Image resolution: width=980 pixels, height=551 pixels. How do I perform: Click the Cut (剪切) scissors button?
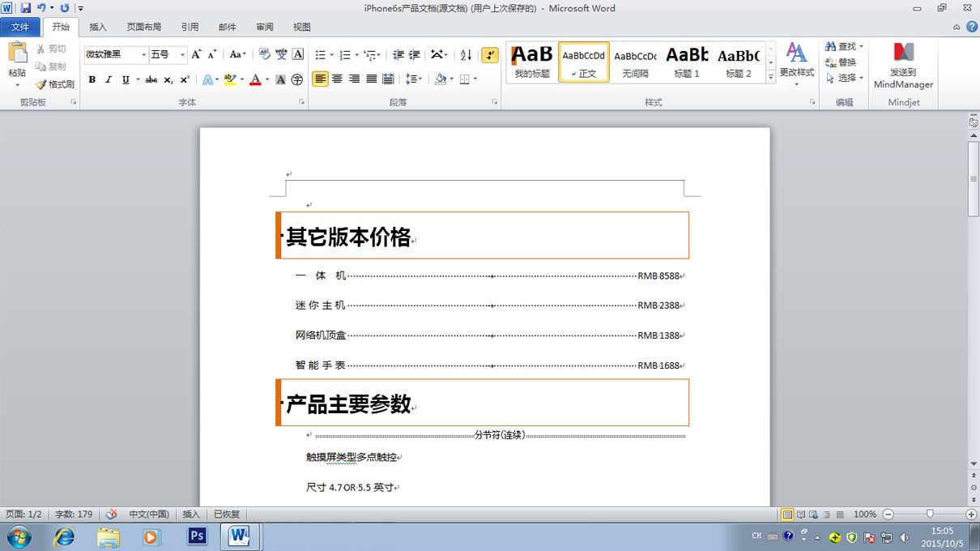coord(52,49)
